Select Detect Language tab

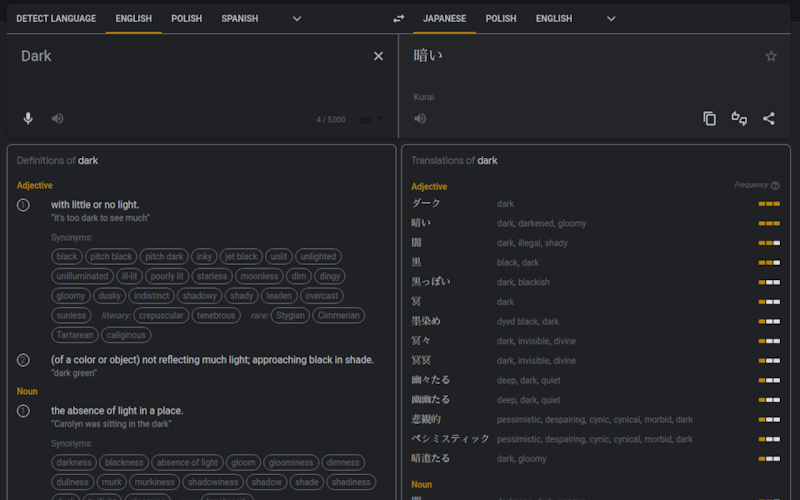[56, 19]
